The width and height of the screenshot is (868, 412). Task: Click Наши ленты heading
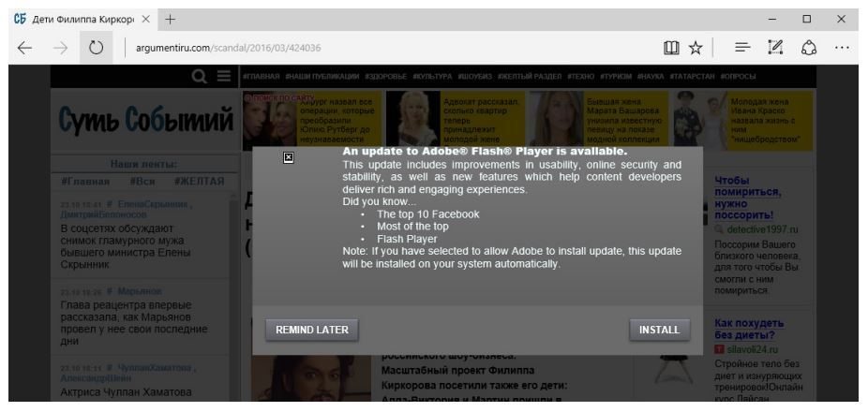[143, 164]
